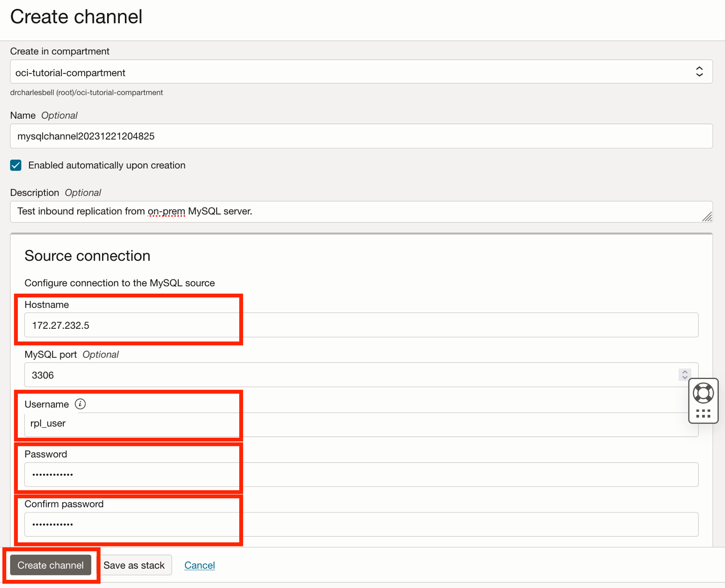Click the Name input field
725x588 pixels.
pos(361,136)
